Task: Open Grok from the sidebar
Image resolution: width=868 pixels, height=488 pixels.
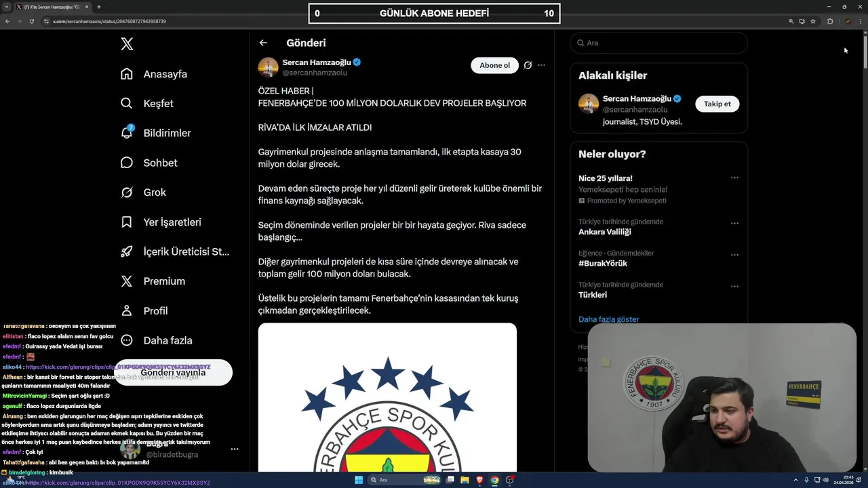Action: (143, 192)
